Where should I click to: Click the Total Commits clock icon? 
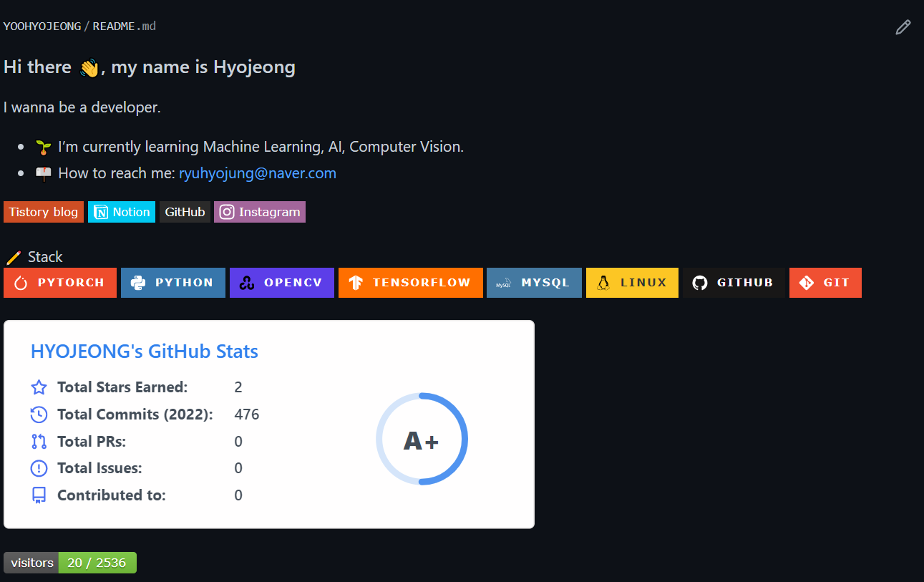(x=39, y=414)
